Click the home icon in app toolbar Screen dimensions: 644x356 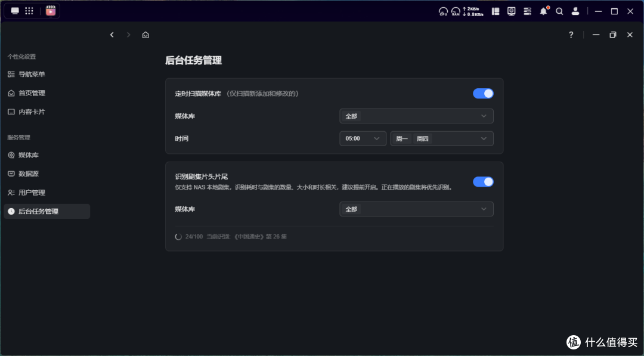145,35
